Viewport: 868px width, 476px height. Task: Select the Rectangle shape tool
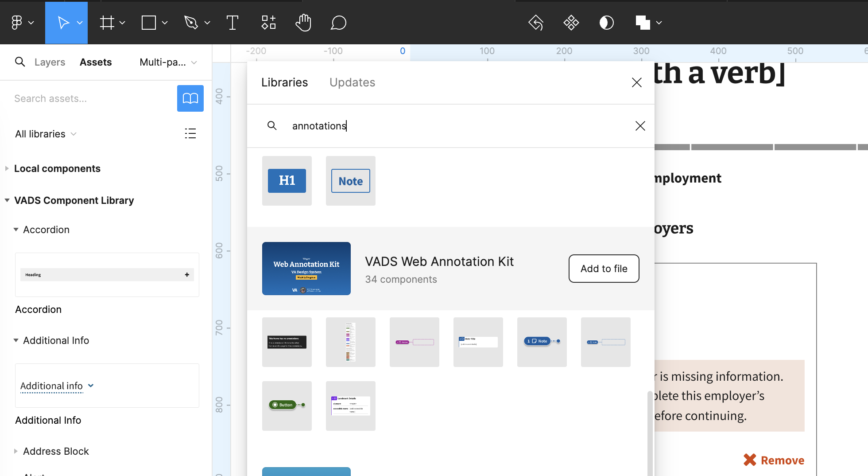(x=149, y=22)
